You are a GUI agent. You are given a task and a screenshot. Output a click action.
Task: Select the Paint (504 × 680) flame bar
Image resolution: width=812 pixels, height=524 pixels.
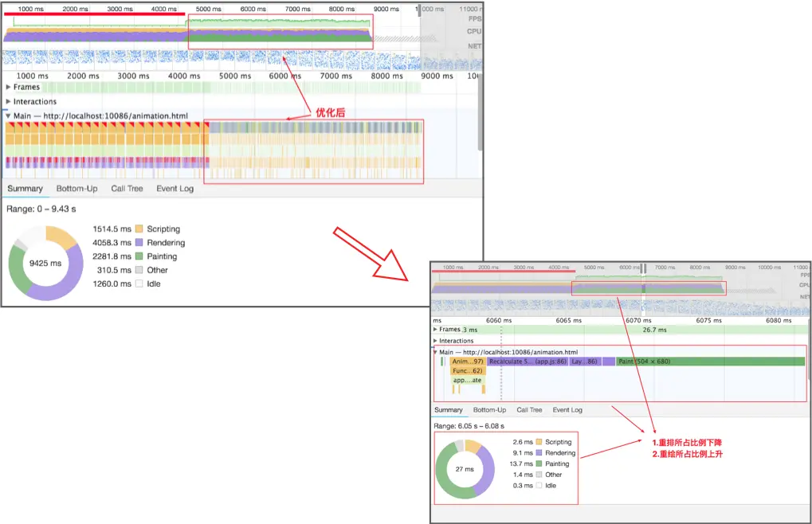(711, 362)
